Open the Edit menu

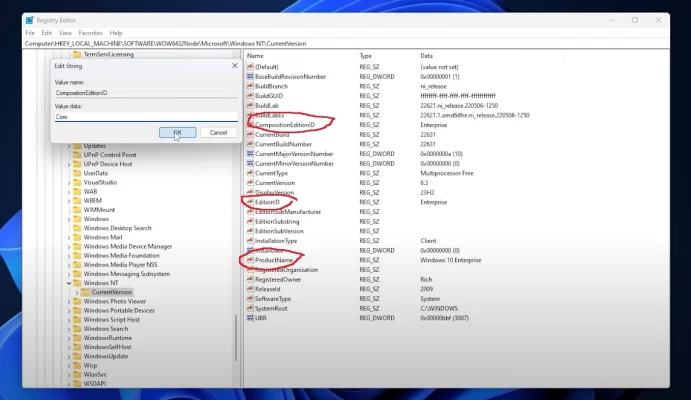44,33
